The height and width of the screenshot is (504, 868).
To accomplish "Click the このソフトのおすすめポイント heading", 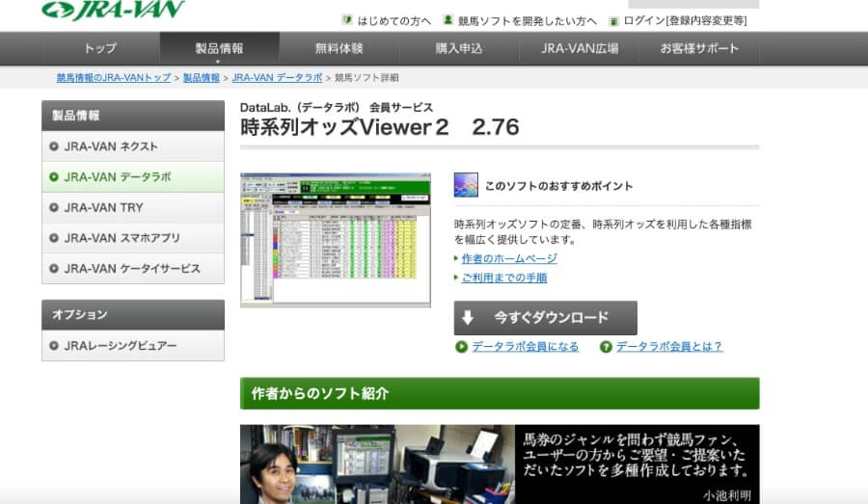I will pos(558,186).
